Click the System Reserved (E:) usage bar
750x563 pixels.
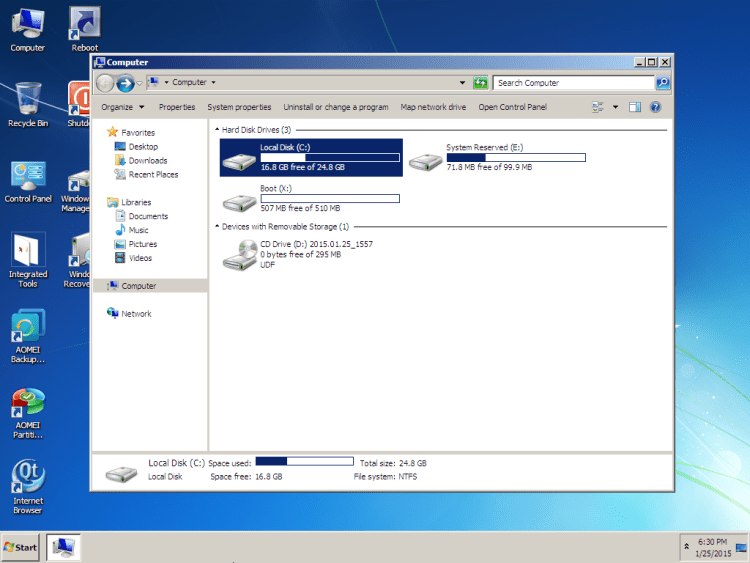tap(516, 157)
